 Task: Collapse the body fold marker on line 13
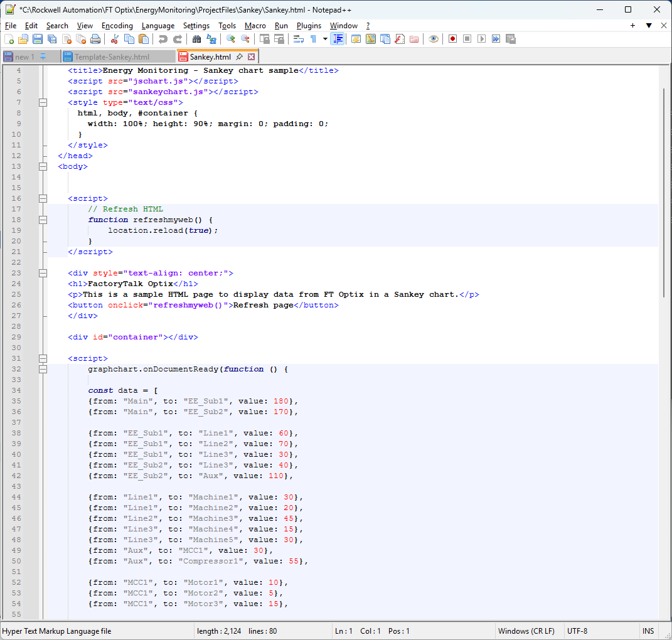tap(43, 166)
